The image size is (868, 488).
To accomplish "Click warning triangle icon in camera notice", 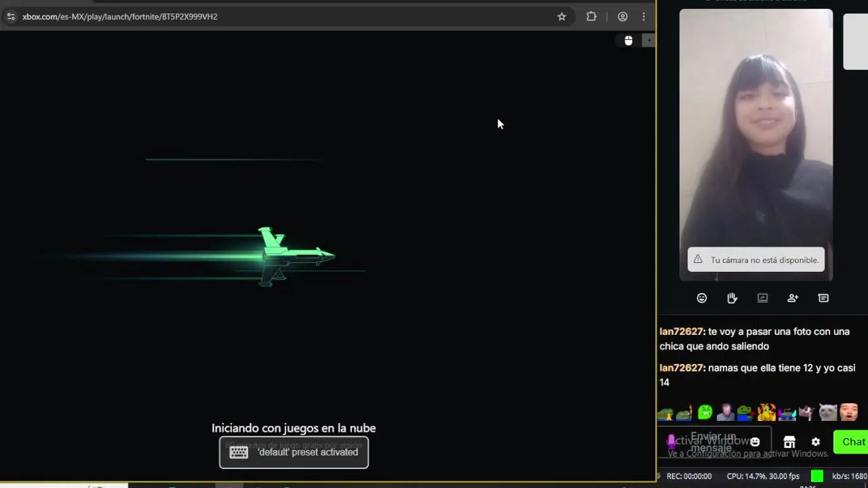I will 698,260.
